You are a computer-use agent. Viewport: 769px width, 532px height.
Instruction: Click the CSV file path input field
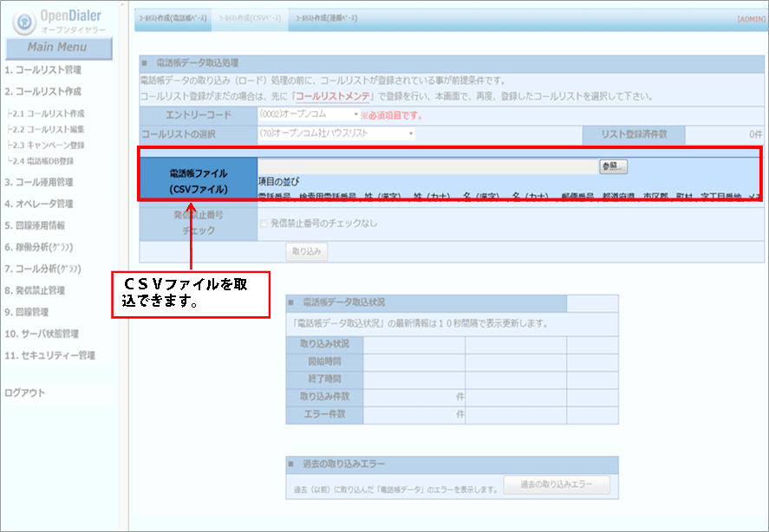click(427, 165)
